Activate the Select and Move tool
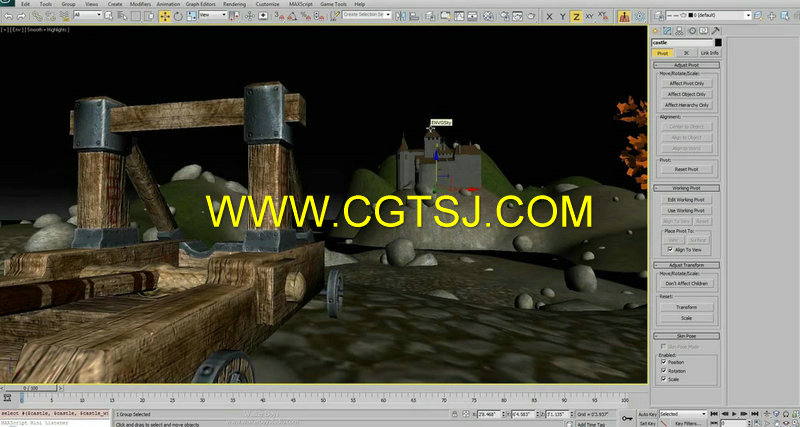Image resolution: width=800 pixels, height=427 pixels. click(x=165, y=16)
